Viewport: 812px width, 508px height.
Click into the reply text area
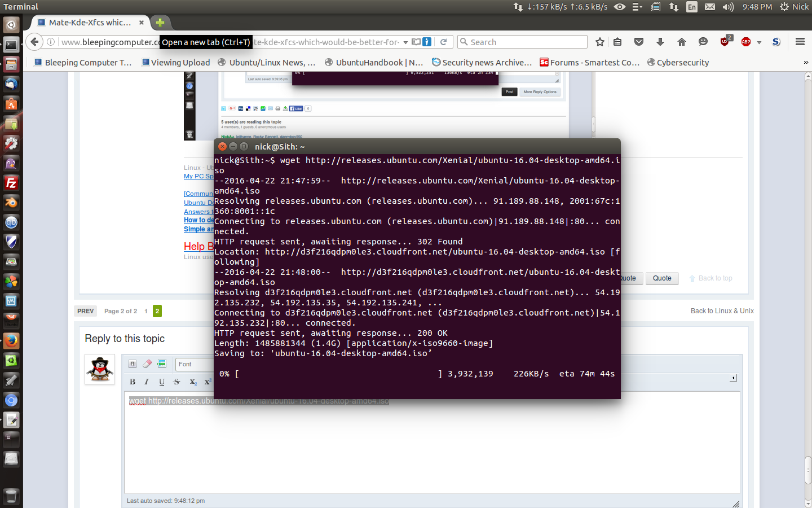432,443
